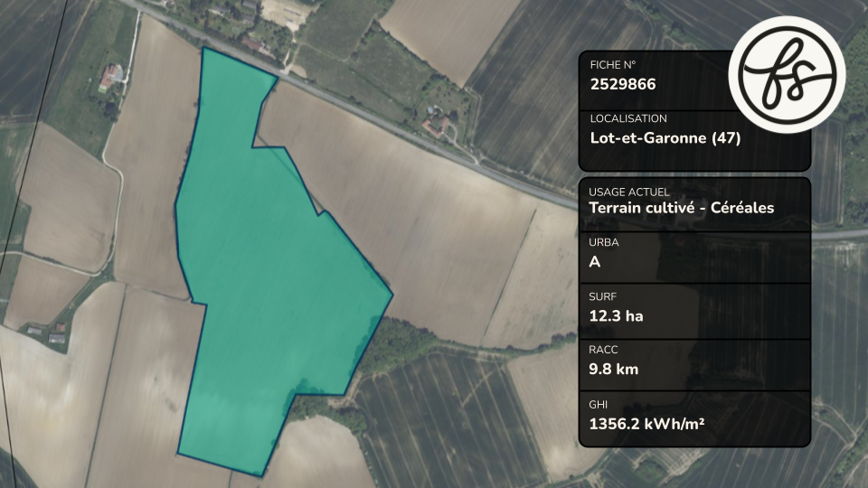The image size is (868, 488).
Task: Click the GHI label
Action: click(x=599, y=405)
